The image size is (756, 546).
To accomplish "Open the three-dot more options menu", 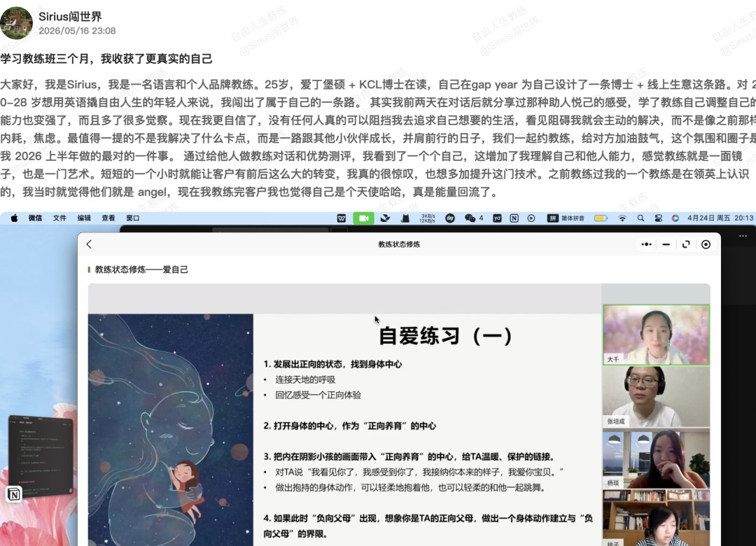I will click(647, 244).
